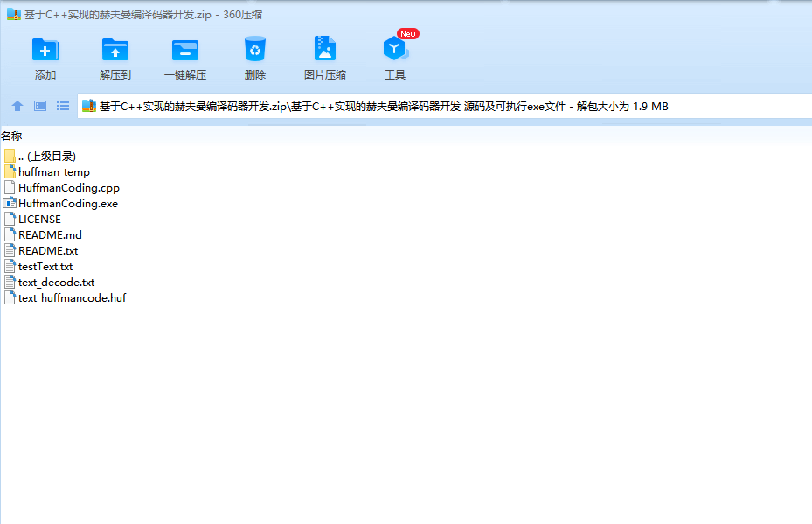812x524 pixels.
Task: Click the text_huffmancode.huf file icon
Action: pyautogui.click(x=10, y=298)
